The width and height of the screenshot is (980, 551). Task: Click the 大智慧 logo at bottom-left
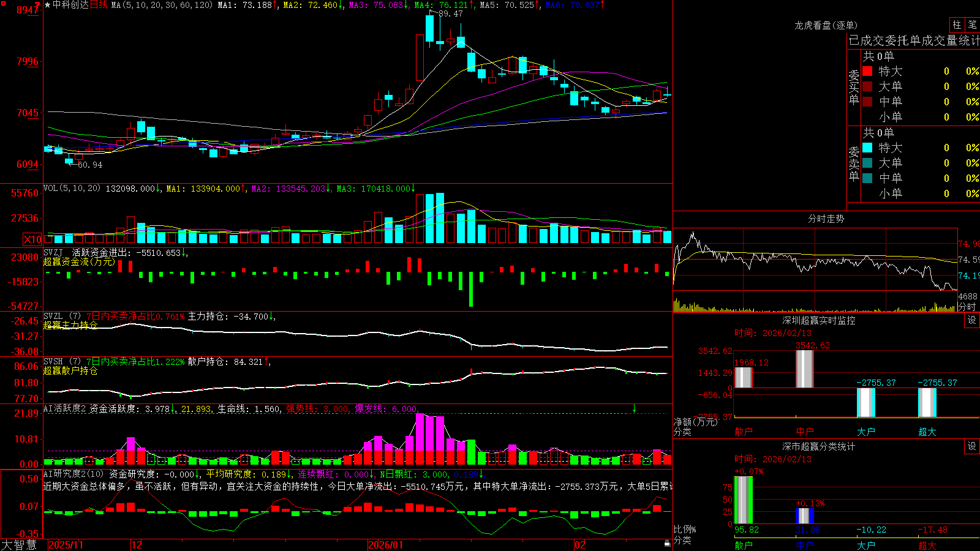click(19, 545)
